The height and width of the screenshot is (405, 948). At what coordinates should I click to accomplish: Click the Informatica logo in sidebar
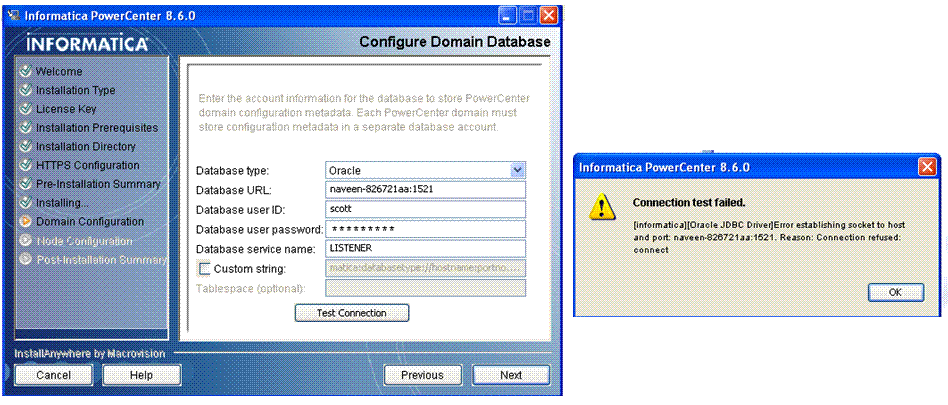[x=88, y=44]
